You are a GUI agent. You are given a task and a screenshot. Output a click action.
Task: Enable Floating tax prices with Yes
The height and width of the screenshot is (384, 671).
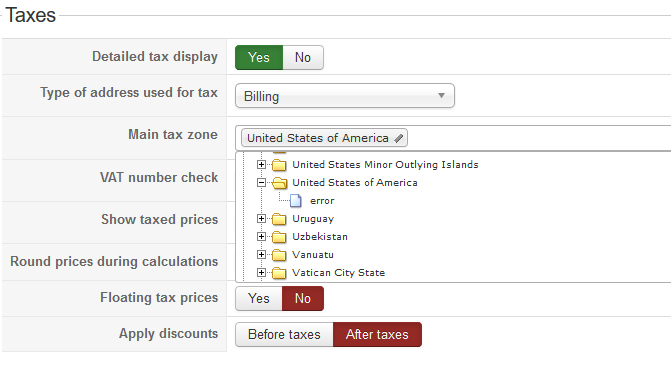pyautogui.click(x=259, y=298)
